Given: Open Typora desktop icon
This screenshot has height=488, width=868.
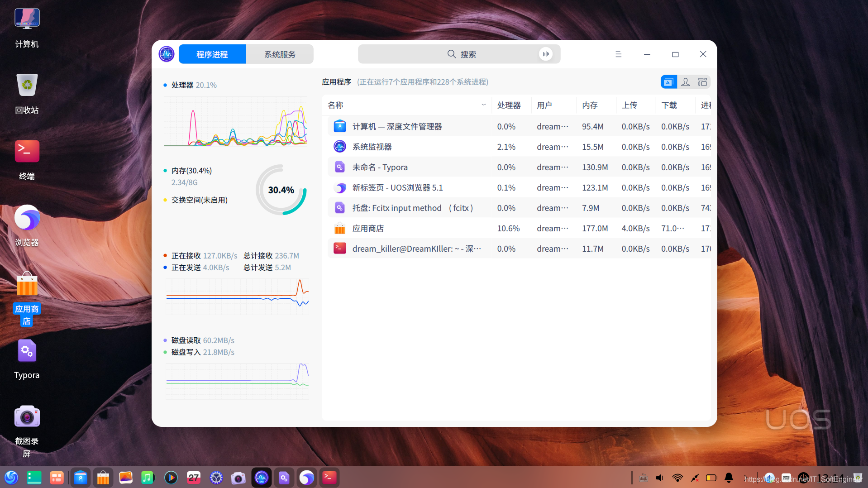Looking at the screenshot, I should (27, 359).
